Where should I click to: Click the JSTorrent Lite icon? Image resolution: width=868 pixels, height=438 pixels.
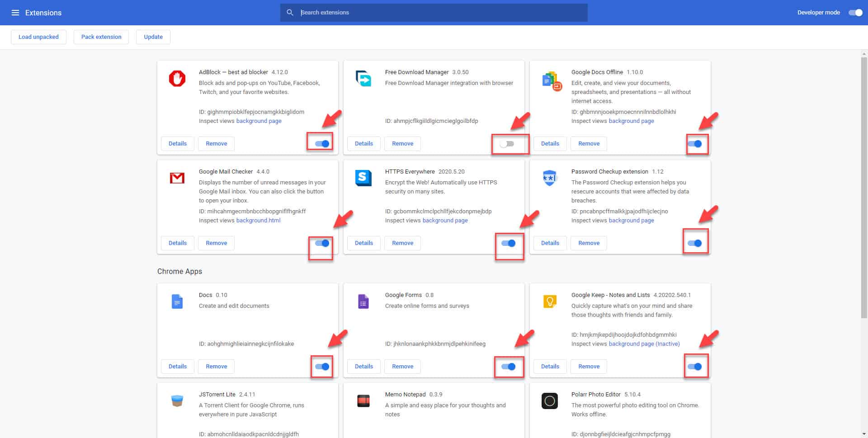(x=177, y=400)
